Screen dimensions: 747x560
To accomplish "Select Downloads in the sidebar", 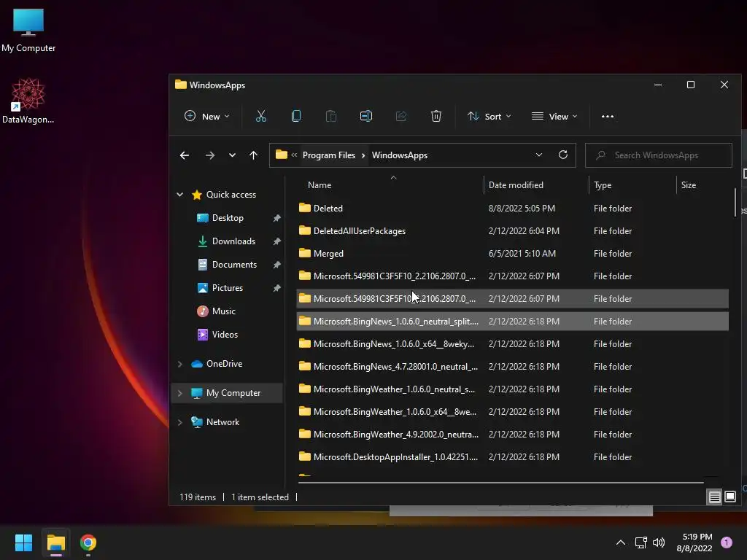I will point(233,241).
